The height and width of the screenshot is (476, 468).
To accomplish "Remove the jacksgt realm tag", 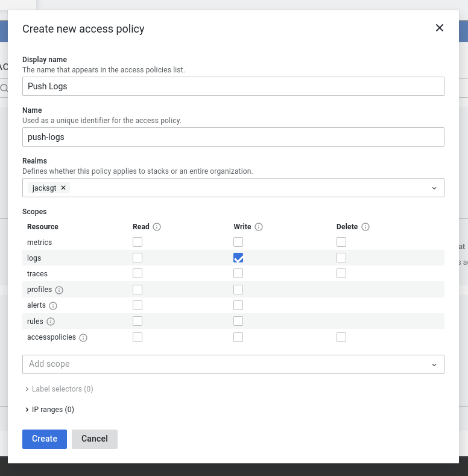I will click(x=63, y=188).
